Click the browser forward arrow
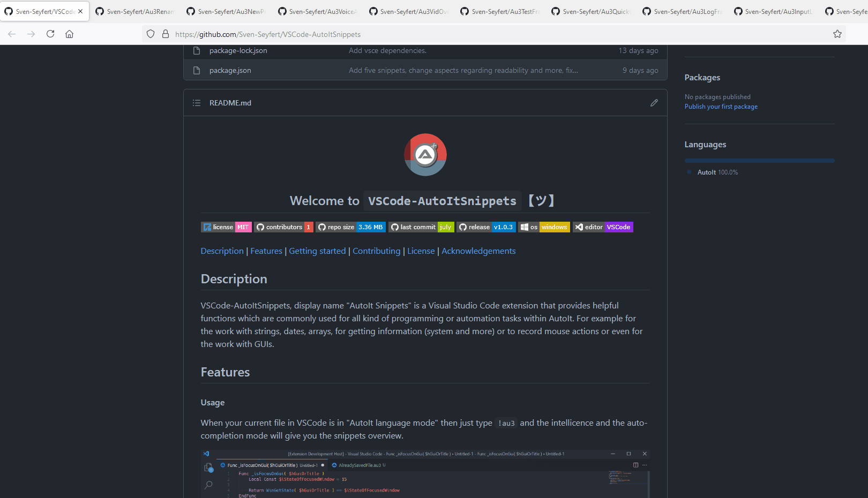 (31, 34)
